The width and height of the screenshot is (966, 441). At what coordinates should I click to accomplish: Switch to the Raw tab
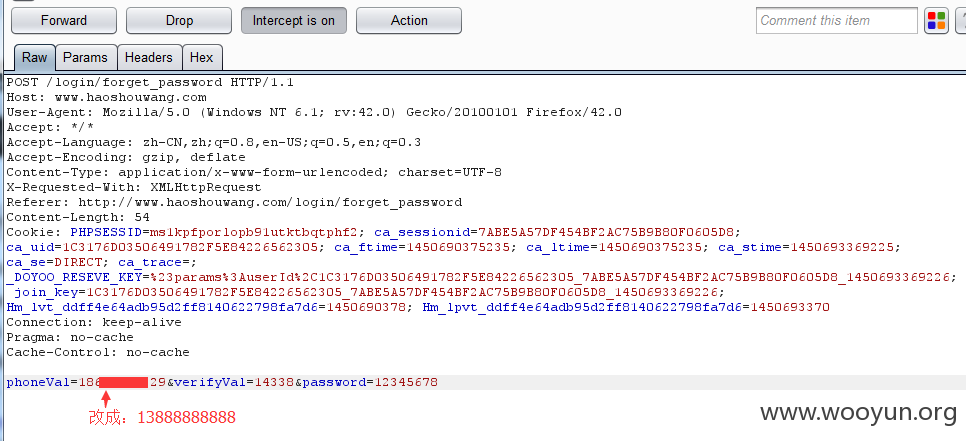[x=34, y=58]
